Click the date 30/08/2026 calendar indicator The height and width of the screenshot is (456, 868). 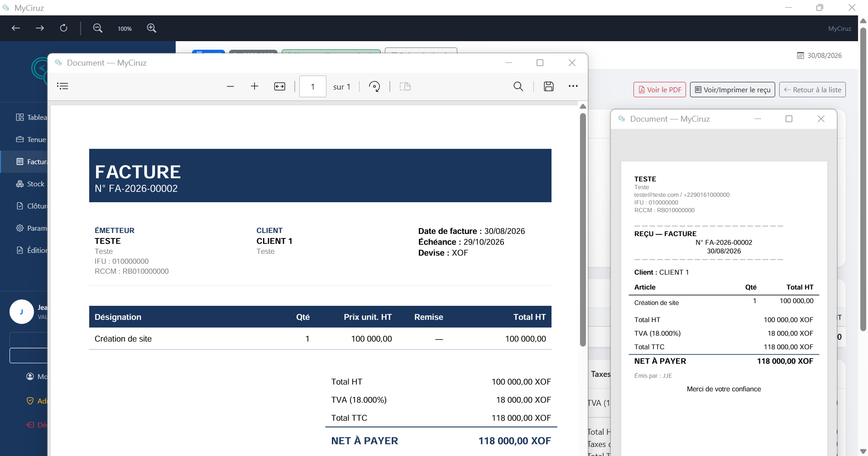pyautogui.click(x=819, y=55)
